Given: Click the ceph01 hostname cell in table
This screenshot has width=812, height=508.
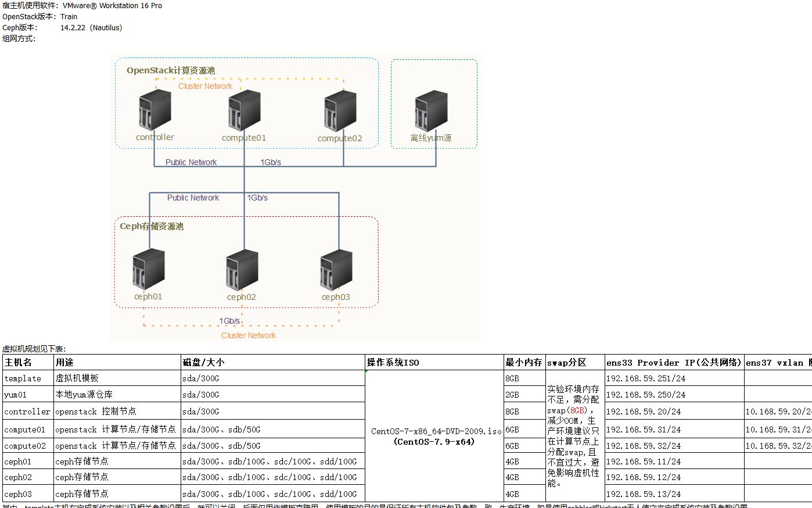Looking at the screenshot, I should pyautogui.click(x=28, y=462).
